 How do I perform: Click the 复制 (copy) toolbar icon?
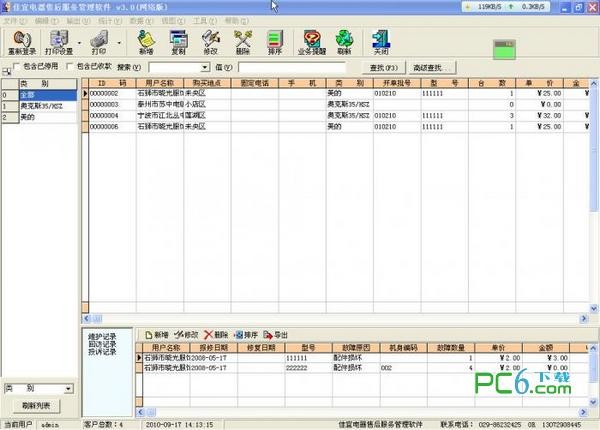[x=178, y=42]
